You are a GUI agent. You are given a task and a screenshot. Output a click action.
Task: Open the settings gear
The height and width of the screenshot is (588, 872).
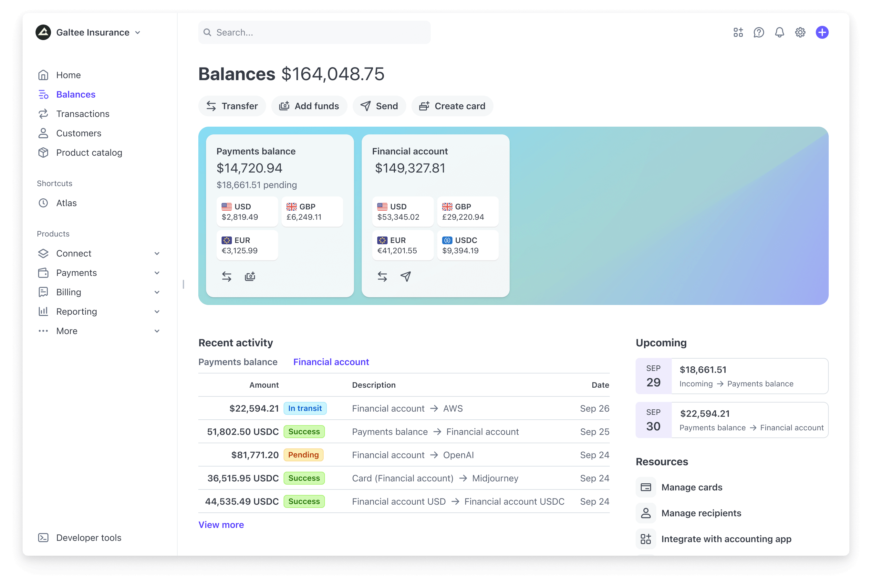click(800, 32)
